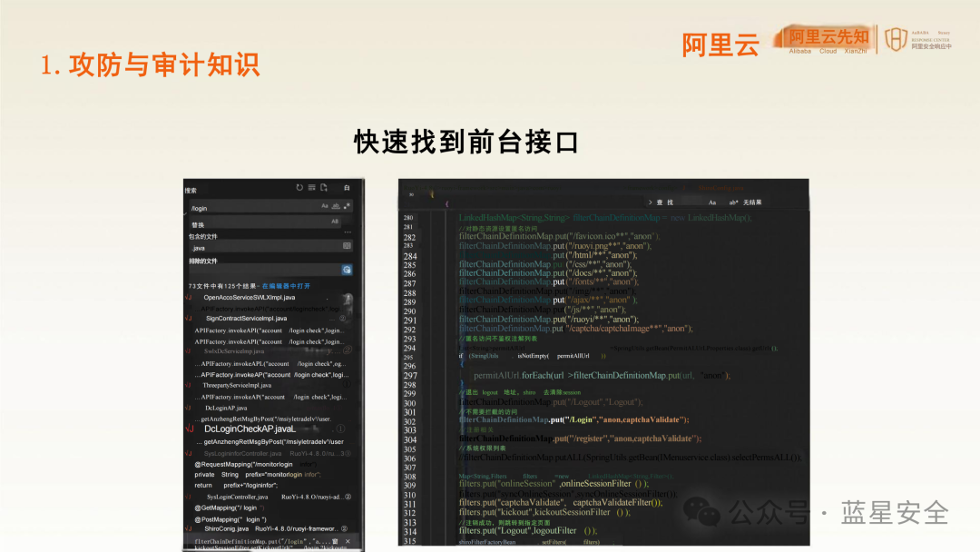Open search details using the ... expander
This screenshot has width=980, height=552.
348,232
